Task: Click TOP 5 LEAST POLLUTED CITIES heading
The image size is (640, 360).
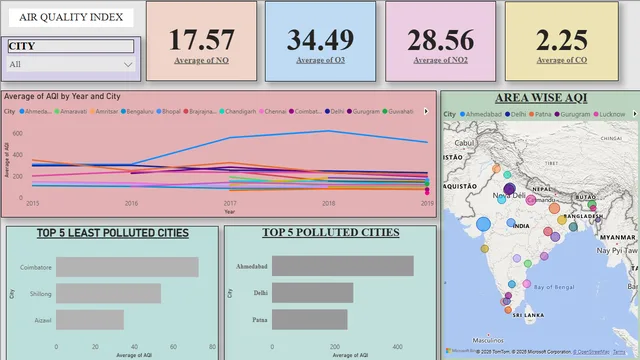Action: coord(113,233)
